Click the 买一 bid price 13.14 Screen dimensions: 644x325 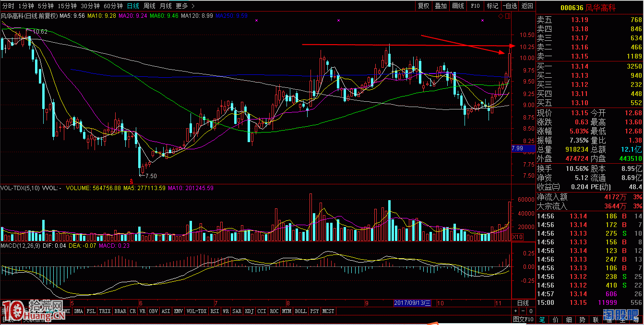(x=579, y=66)
